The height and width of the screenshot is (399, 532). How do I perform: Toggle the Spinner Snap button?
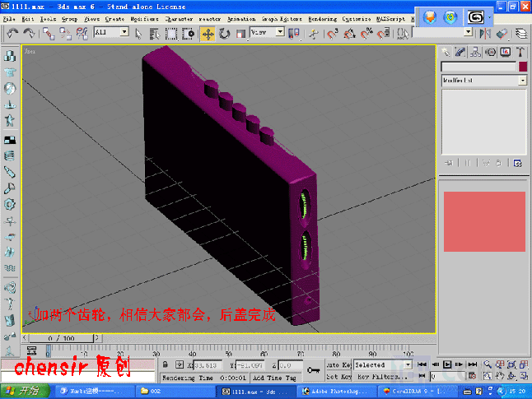tap(384, 34)
